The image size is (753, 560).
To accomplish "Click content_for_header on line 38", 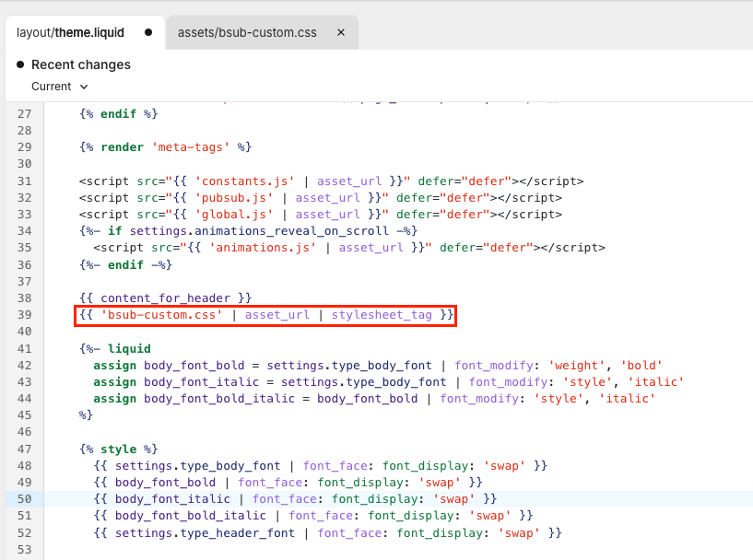I will [165, 298].
